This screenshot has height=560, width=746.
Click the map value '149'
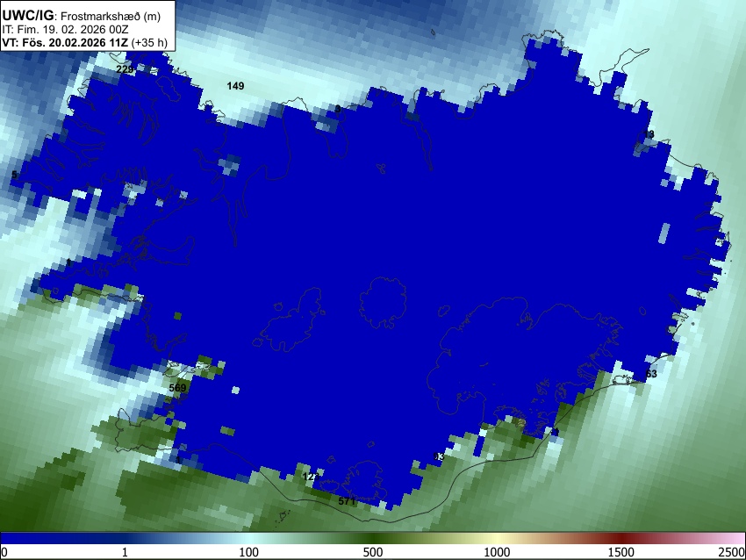[235, 86]
